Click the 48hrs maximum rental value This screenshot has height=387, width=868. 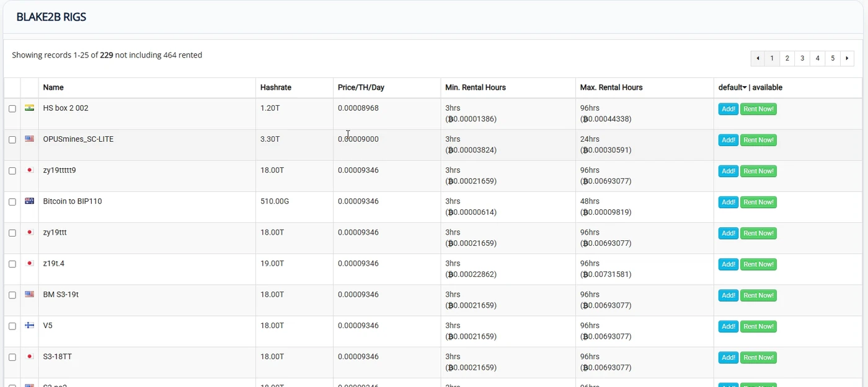pyautogui.click(x=590, y=201)
